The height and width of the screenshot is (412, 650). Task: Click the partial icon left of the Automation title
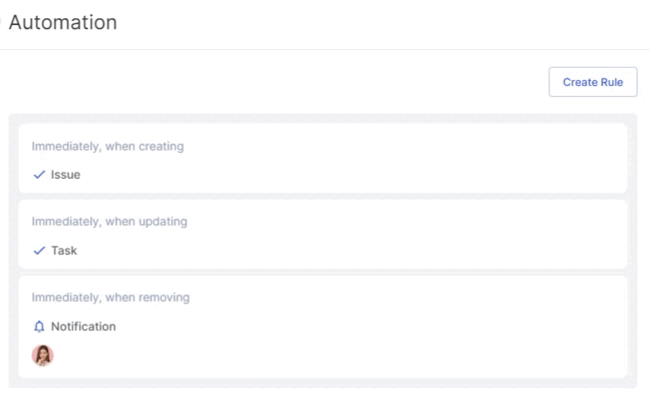[1, 22]
